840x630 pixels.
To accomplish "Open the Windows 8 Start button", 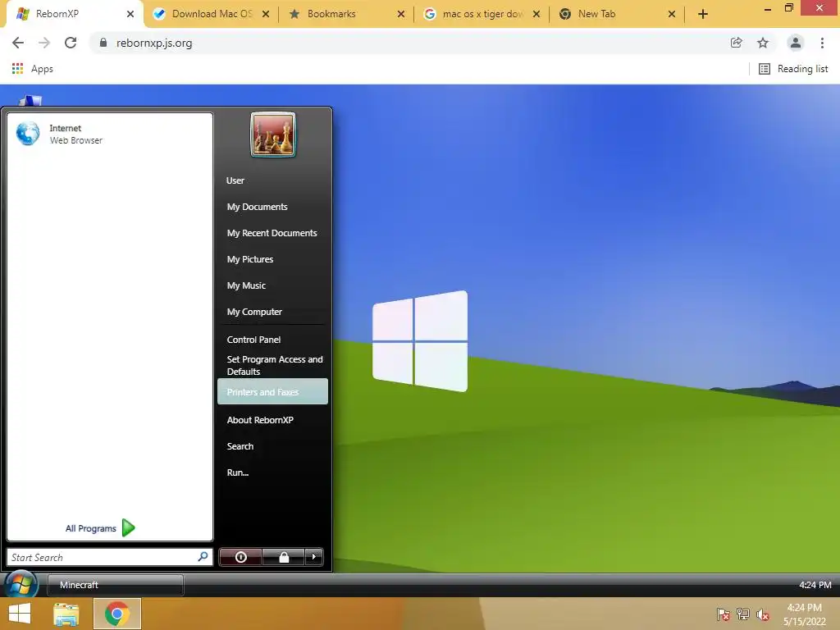I will pyautogui.click(x=20, y=614).
